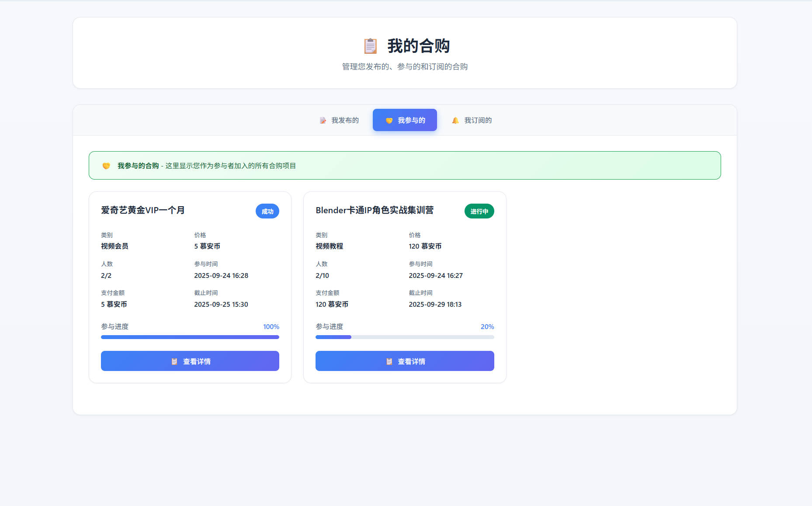
Task: Click the 我的合购 page heading
Action: pos(418,46)
